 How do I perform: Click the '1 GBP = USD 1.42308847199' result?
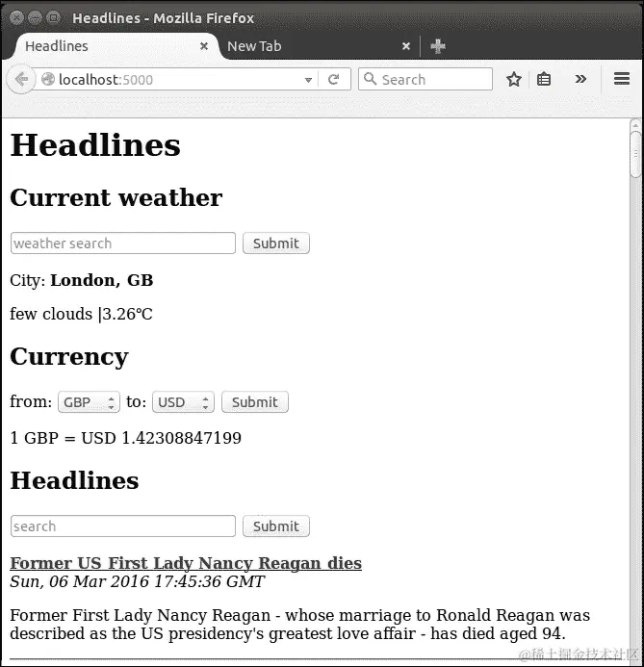125,438
